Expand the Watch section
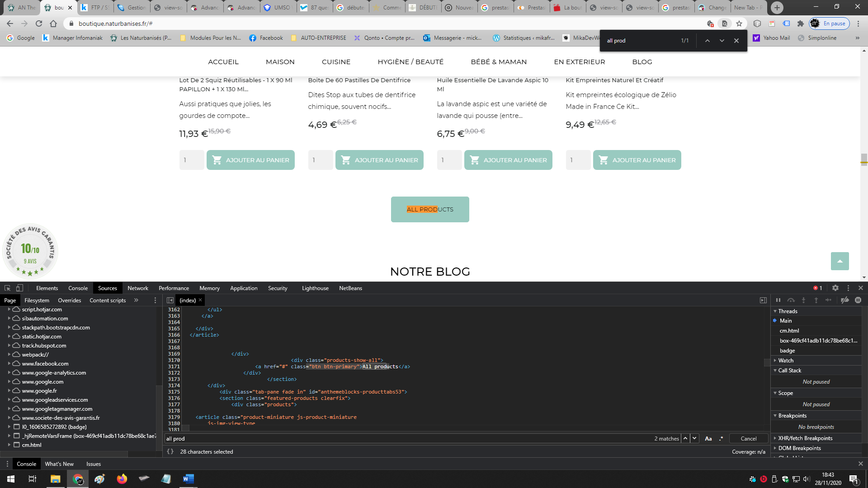This screenshot has height=488, width=868. click(x=785, y=360)
